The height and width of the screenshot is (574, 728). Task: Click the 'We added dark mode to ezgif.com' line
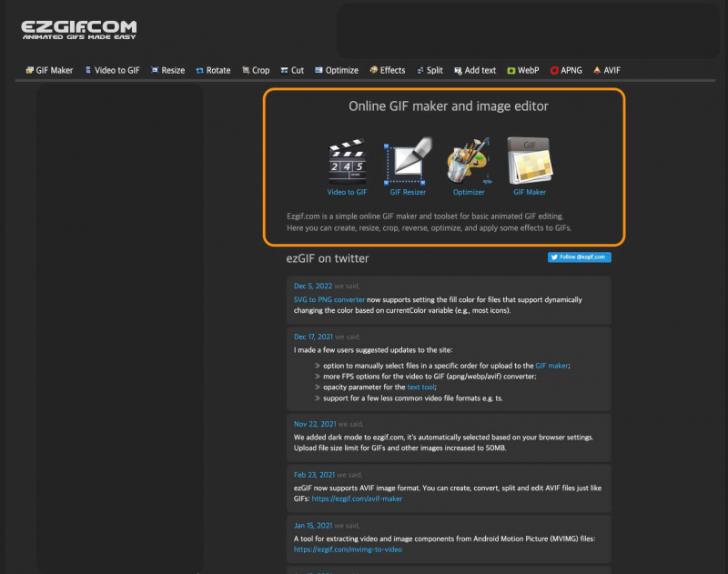pyautogui.click(x=443, y=438)
